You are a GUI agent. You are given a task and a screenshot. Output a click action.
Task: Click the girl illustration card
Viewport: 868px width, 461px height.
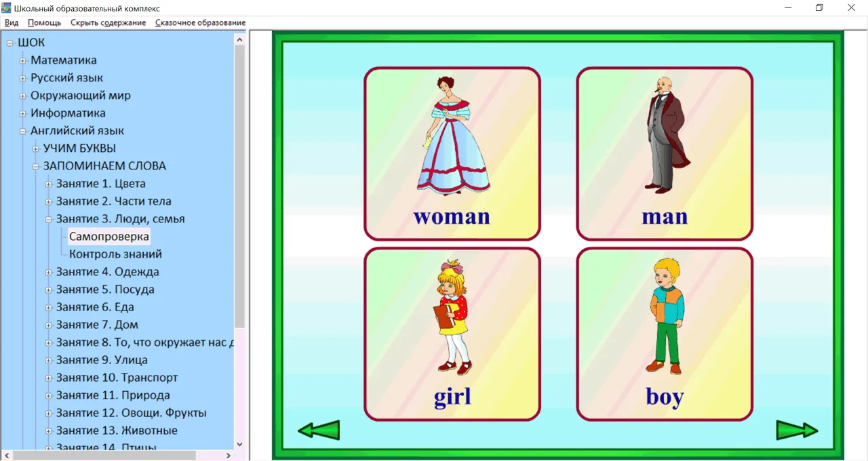(x=452, y=334)
